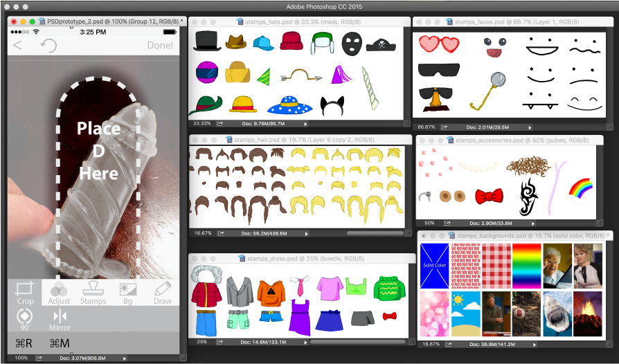The height and width of the screenshot is (364, 619).
Task: Select the Bg background icon
Action: tap(128, 289)
